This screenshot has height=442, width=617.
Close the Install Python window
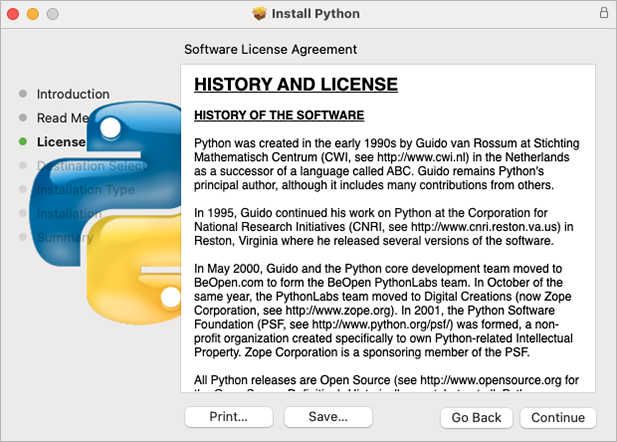point(13,14)
